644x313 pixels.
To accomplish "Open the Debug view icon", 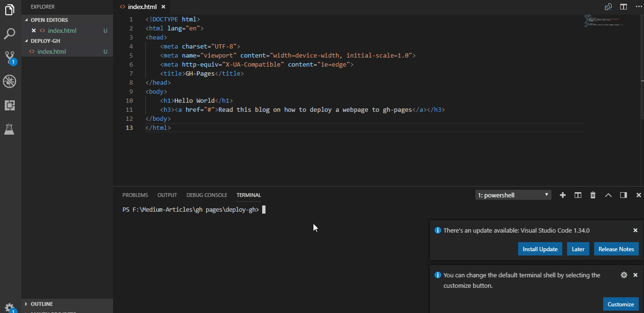I will (10, 81).
